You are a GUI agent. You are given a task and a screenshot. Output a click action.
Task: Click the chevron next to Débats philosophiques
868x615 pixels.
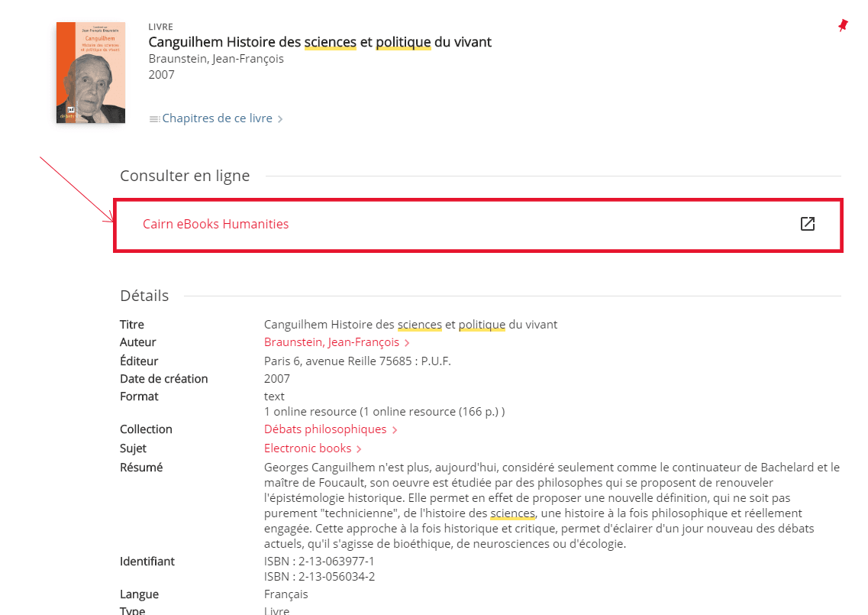tap(395, 430)
